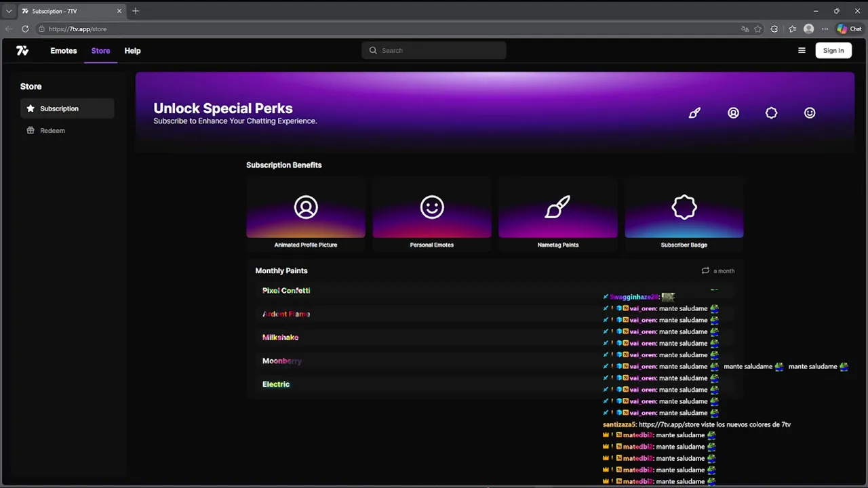Click the 'Nametag Paints' label
Screen dimensions: 868x488
click(x=558, y=245)
